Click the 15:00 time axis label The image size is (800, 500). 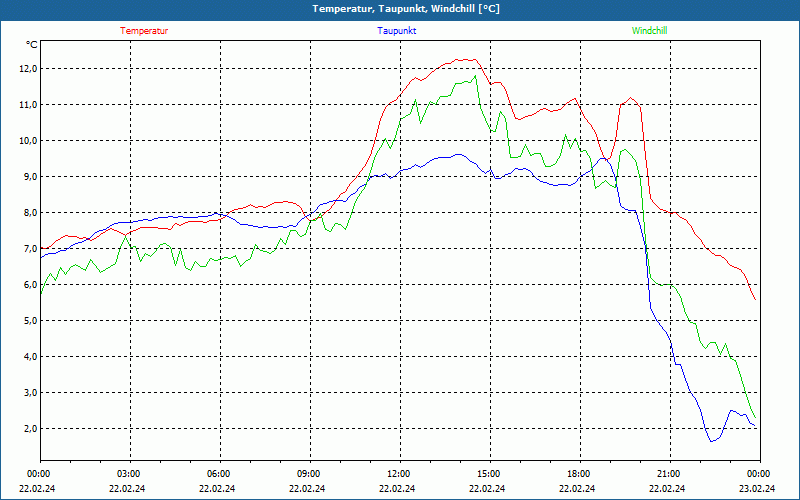tap(487, 474)
